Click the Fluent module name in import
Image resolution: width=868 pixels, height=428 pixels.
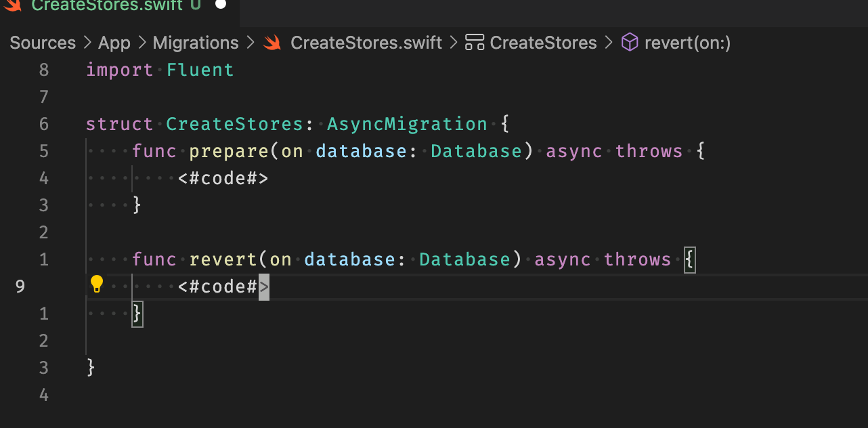coord(200,70)
